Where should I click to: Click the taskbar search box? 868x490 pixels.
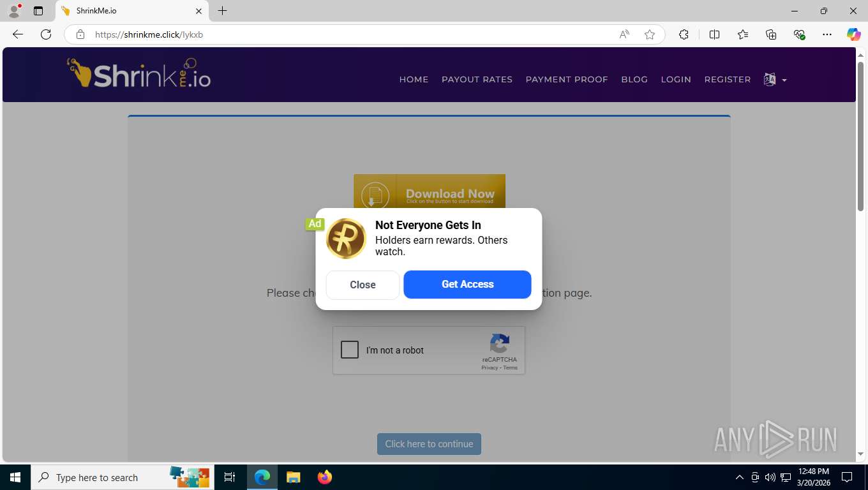[x=123, y=477]
